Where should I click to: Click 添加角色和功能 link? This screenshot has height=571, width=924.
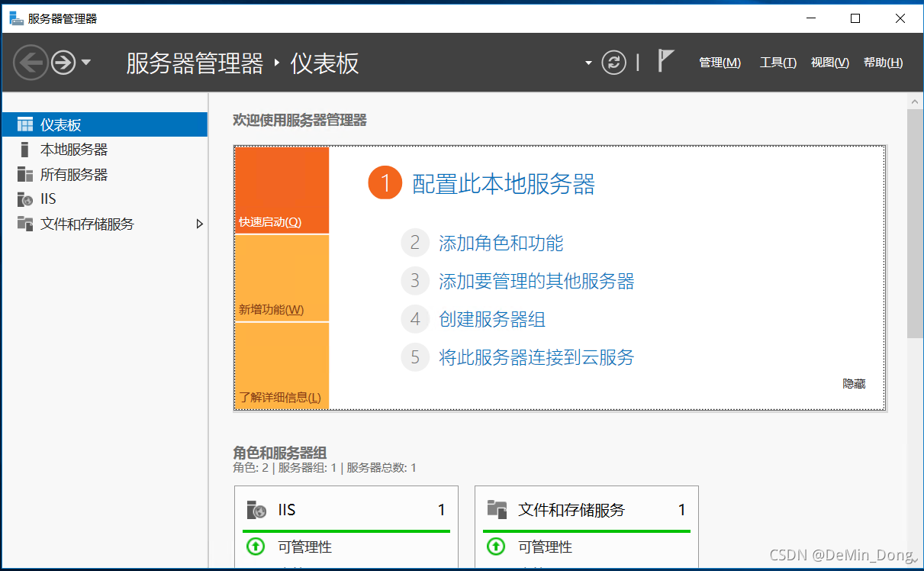[x=489, y=242]
